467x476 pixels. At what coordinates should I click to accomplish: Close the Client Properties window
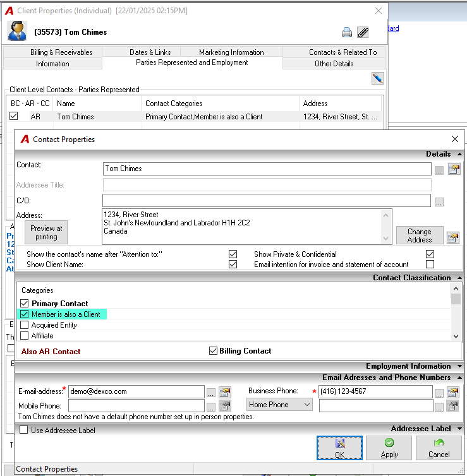click(x=379, y=11)
